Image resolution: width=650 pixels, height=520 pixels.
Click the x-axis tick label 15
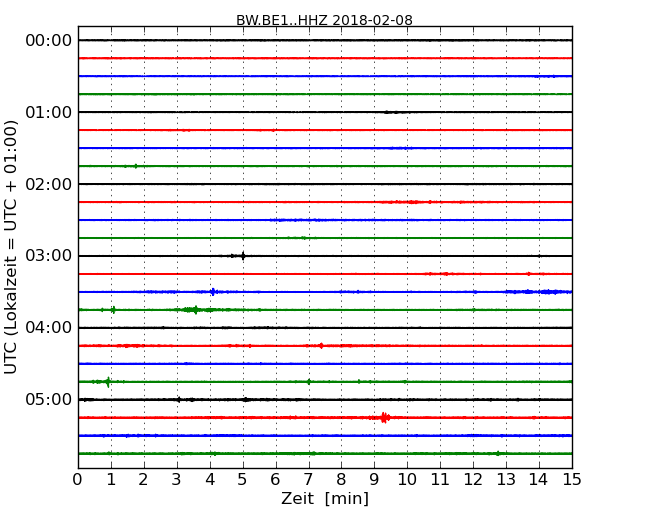pos(572,480)
